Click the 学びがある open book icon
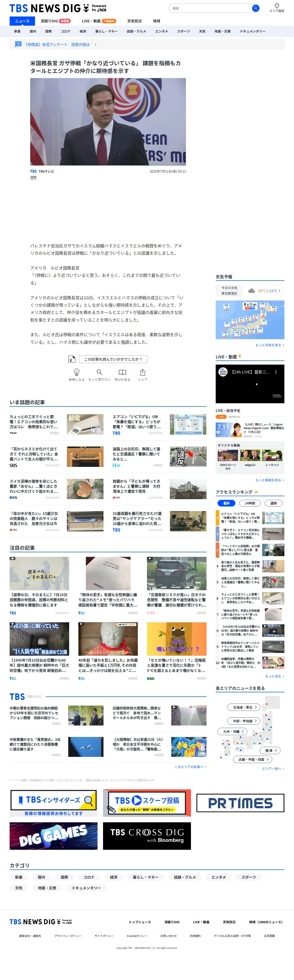Screen dimensions: 294x980 click(x=122, y=372)
